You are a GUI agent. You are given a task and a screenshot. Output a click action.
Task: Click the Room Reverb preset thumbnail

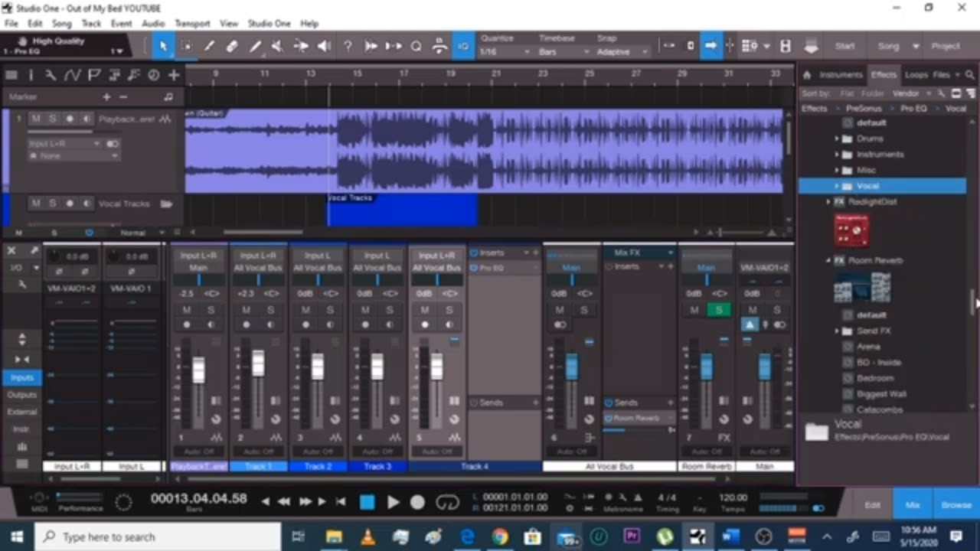861,287
